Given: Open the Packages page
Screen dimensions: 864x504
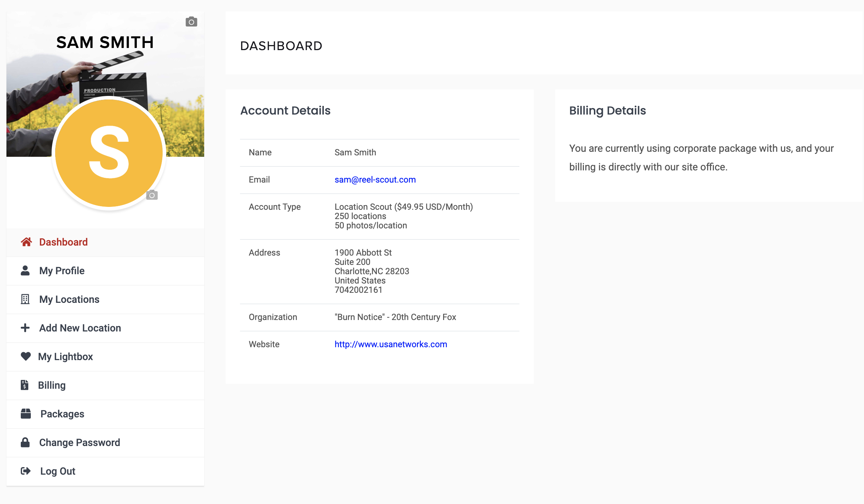Looking at the screenshot, I should pyautogui.click(x=62, y=414).
